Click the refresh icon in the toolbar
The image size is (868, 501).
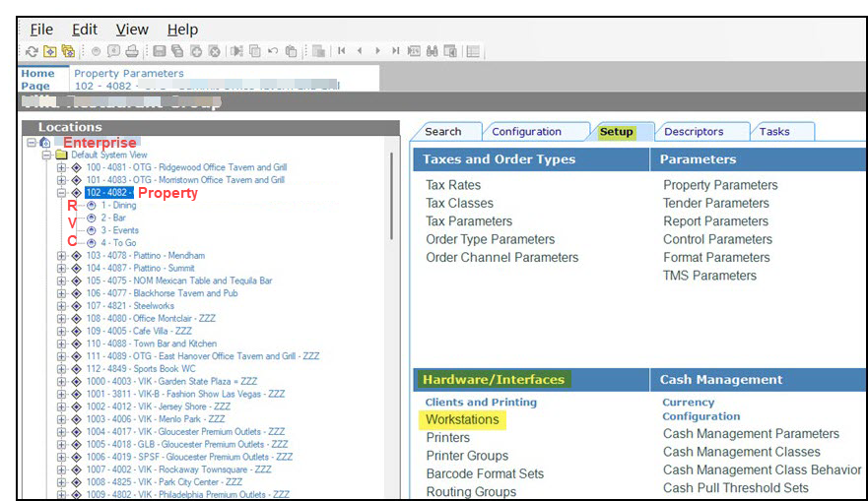tap(32, 51)
